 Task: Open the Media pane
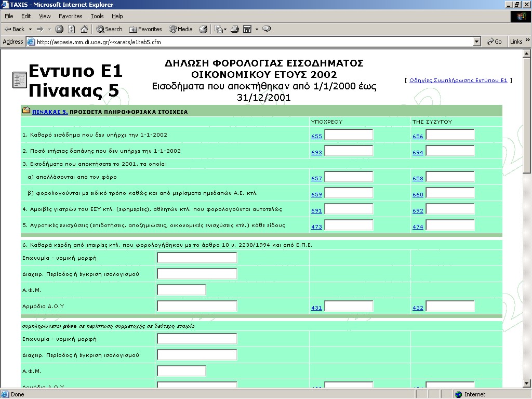pyautogui.click(x=181, y=29)
